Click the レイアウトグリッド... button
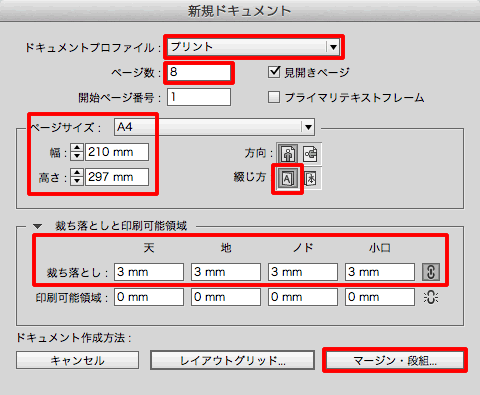480x395 pixels. tap(232, 360)
